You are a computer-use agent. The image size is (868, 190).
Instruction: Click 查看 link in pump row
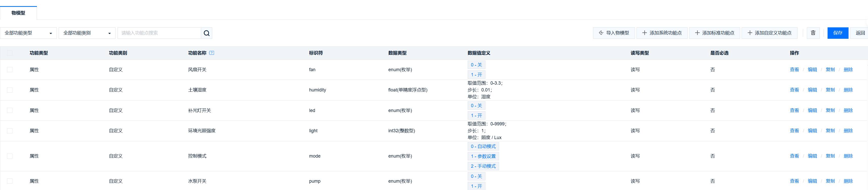tap(794, 181)
